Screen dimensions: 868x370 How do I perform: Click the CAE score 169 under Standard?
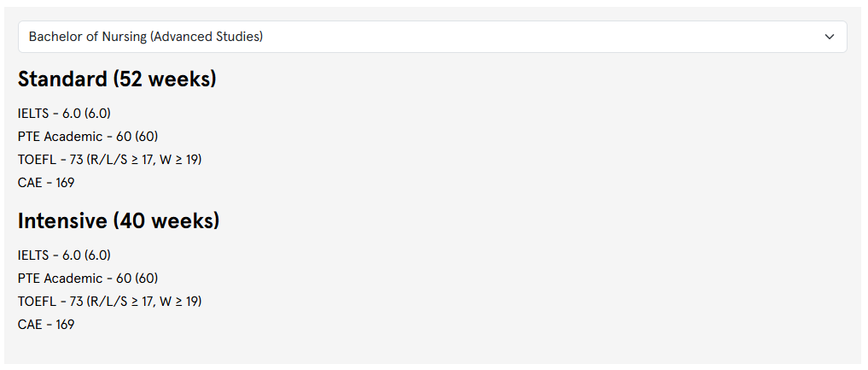point(65,183)
